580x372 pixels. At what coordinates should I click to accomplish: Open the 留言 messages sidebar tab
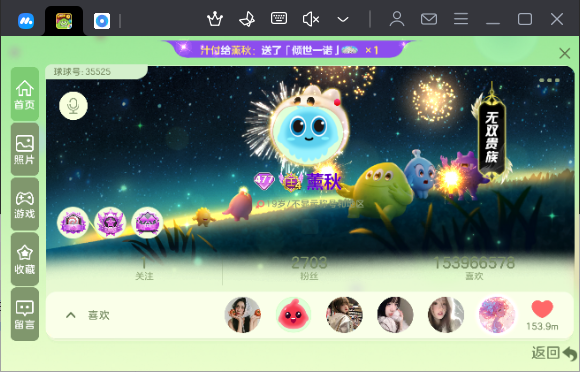(x=25, y=314)
